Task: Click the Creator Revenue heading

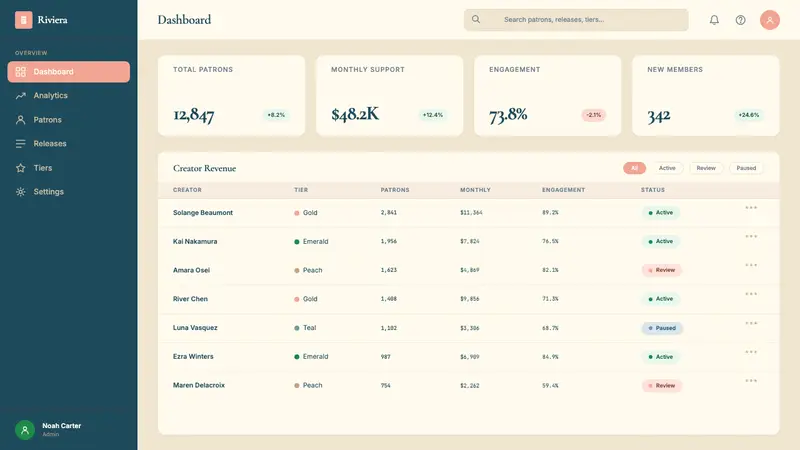Action: (x=204, y=168)
